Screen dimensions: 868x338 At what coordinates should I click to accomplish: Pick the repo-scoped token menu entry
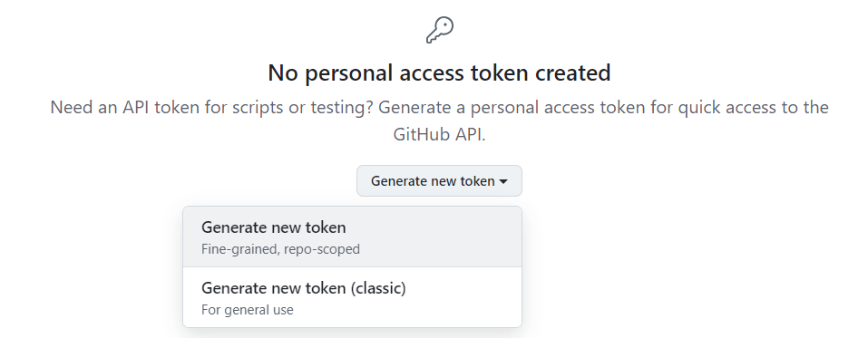[x=352, y=237]
